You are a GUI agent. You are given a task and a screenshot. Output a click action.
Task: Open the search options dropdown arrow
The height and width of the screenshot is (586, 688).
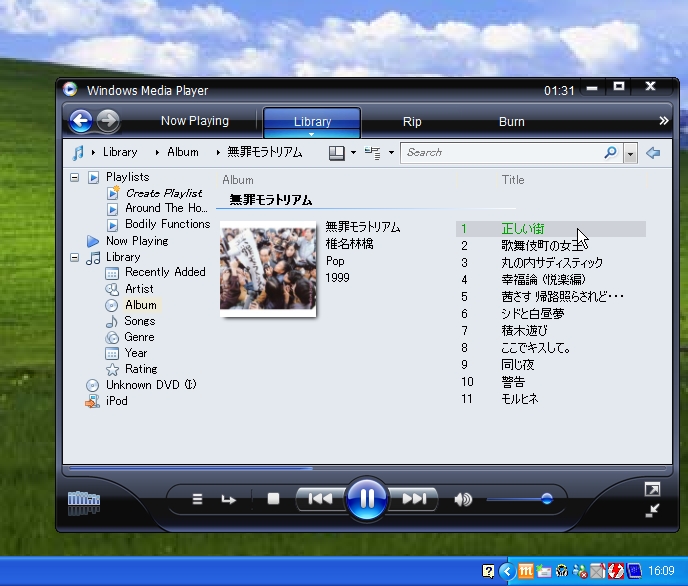click(631, 154)
